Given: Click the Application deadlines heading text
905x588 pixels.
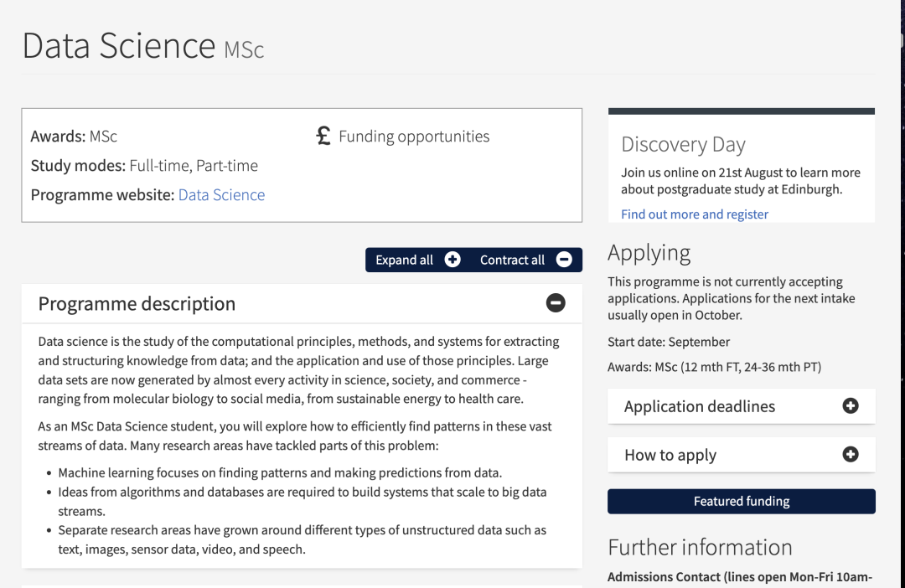Looking at the screenshot, I should click(x=700, y=406).
